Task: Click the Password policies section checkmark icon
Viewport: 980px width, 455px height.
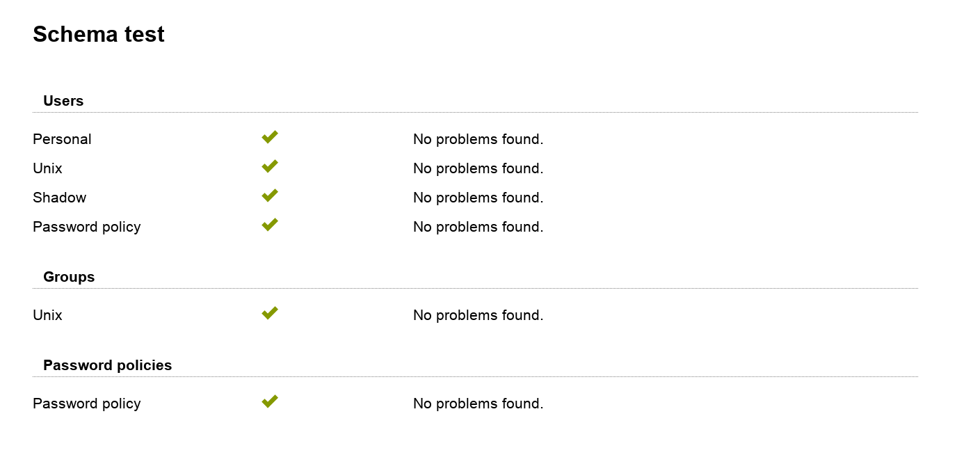Action: [270, 401]
